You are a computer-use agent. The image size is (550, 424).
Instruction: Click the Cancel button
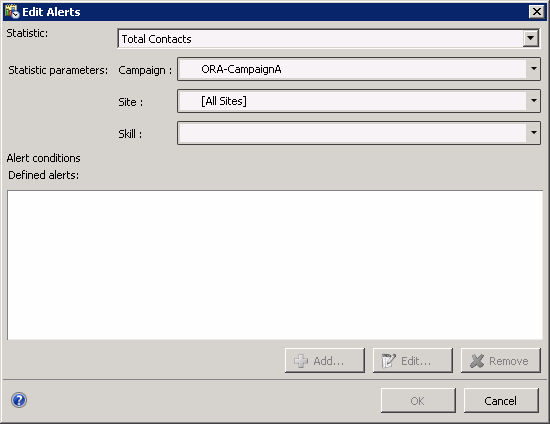501,400
